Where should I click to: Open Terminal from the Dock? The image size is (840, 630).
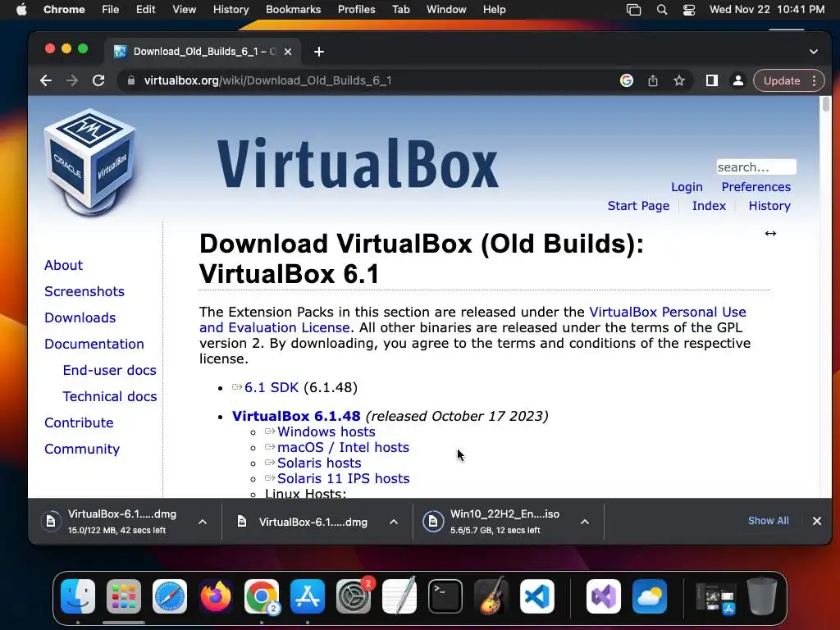click(445, 596)
